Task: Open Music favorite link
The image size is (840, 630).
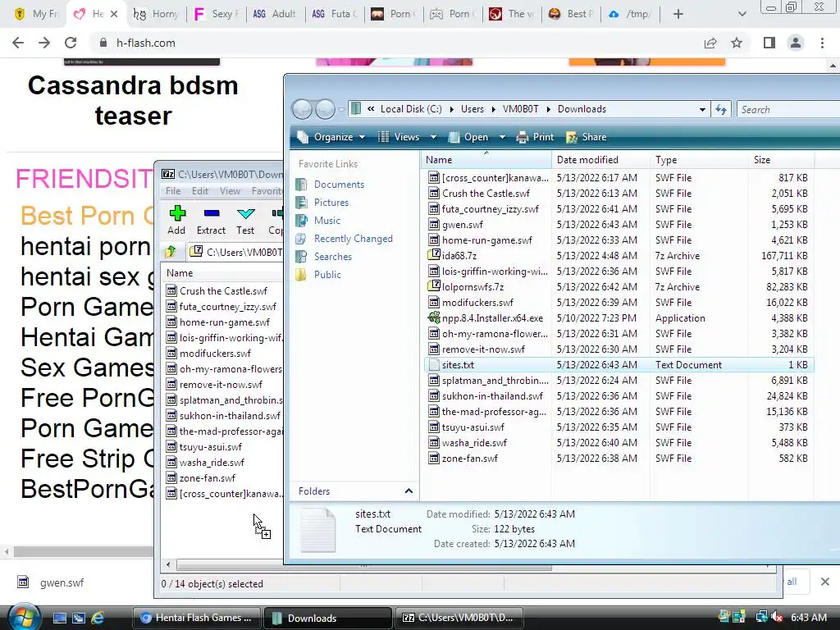Action: pyautogui.click(x=326, y=221)
